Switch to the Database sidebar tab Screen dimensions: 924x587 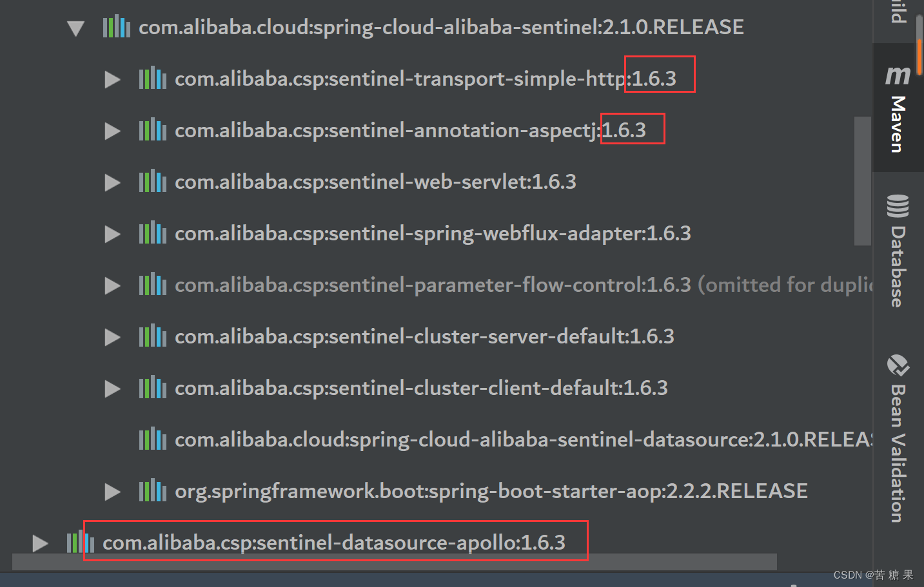pos(897,251)
